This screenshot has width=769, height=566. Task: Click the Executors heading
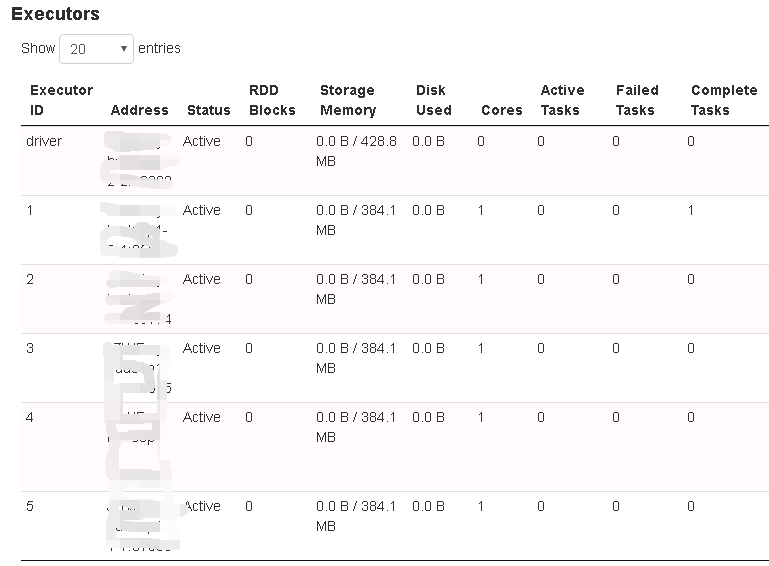click(x=55, y=14)
